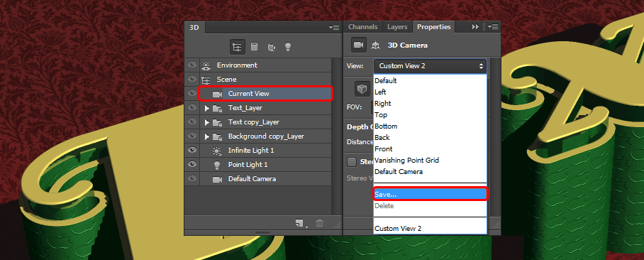
Task: Collapse panels with the double-arrow button
Action: click(x=475, y=27)
